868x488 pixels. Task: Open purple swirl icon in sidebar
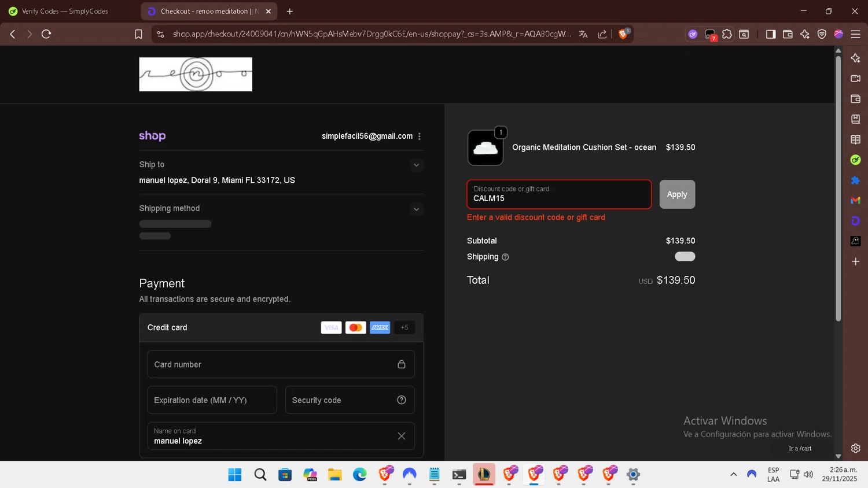(855, 221)
